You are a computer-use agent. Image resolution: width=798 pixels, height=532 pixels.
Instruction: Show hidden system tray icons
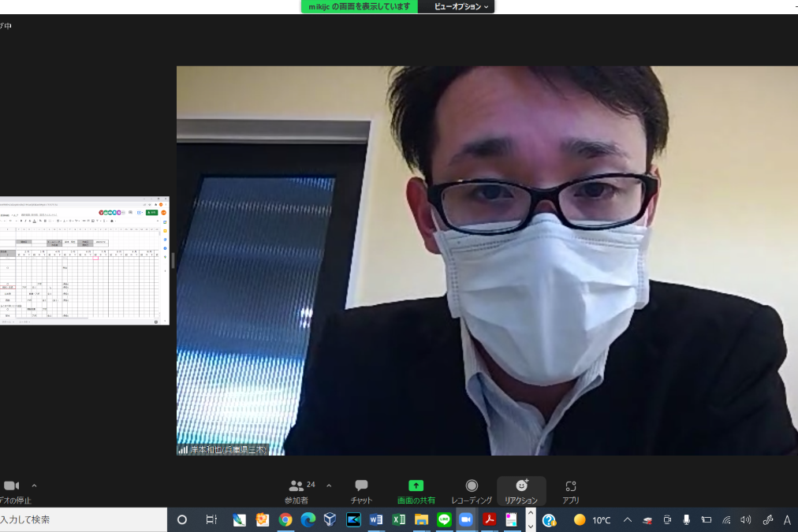pyautogui.click(x=628, y=519)
